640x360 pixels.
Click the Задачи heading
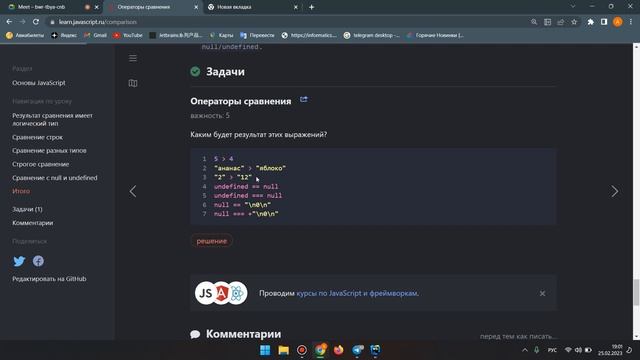coord(225,72)
